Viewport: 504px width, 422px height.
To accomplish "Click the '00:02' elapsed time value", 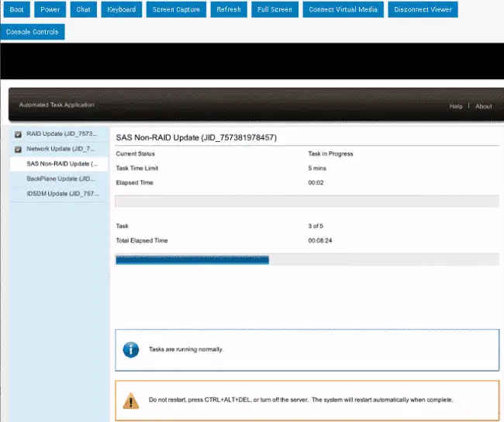I will pos(316,183).
